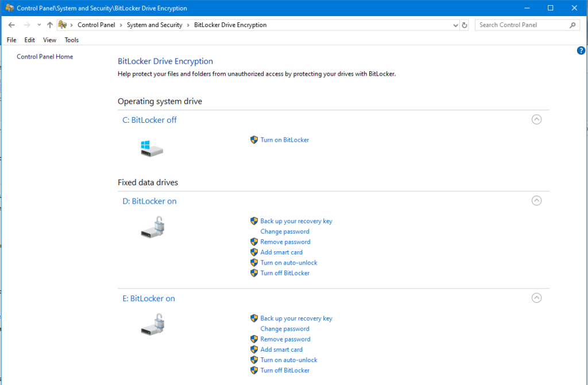Collapse the C: BitLocker off section
Screen dimensions: 588x385
pyautogui.click(x=536, y=119)
